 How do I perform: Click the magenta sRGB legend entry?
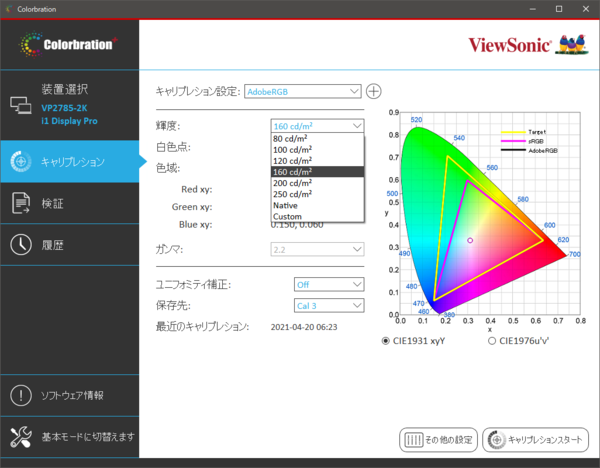[x=522, y=141]
